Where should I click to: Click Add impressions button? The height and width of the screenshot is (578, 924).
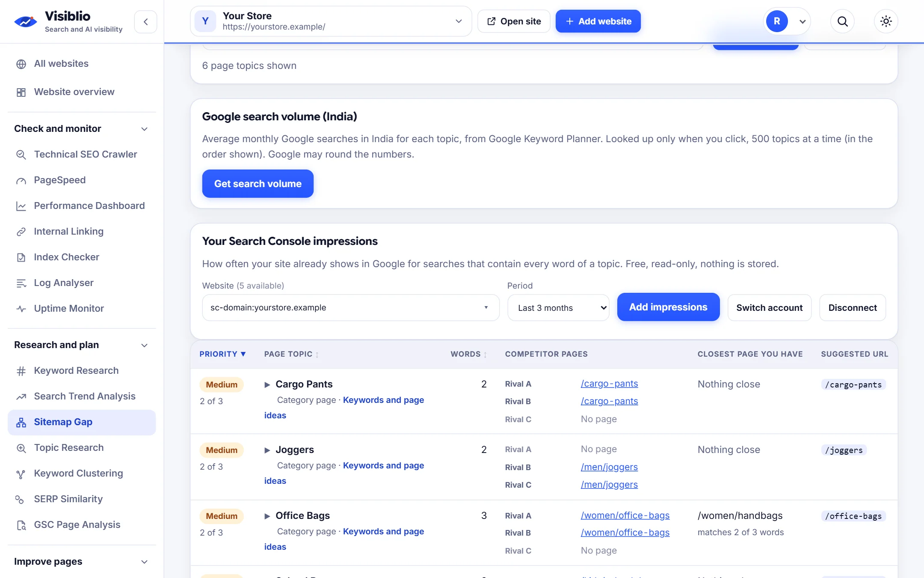click(x=668, y=307)
